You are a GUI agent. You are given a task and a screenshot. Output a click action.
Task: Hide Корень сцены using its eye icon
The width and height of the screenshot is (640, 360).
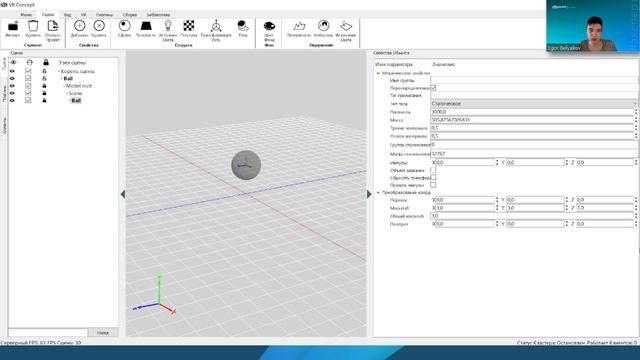point(12,71)
